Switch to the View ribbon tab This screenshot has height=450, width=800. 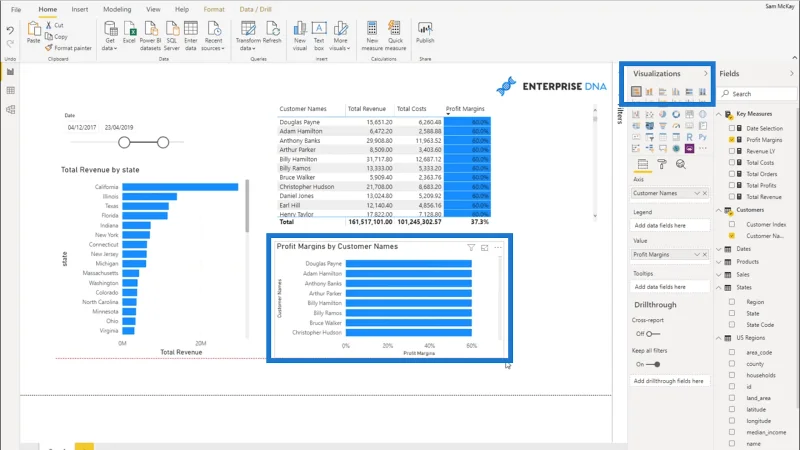[x=153, y=9]
